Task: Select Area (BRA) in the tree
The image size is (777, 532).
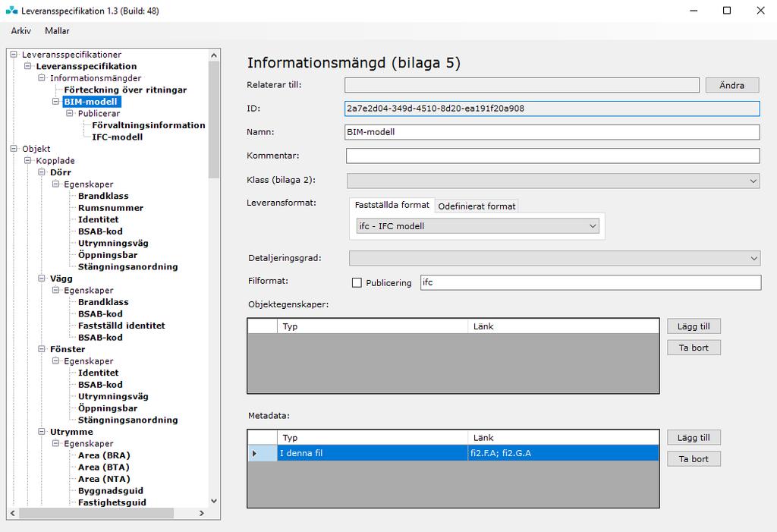Action: 104,455
